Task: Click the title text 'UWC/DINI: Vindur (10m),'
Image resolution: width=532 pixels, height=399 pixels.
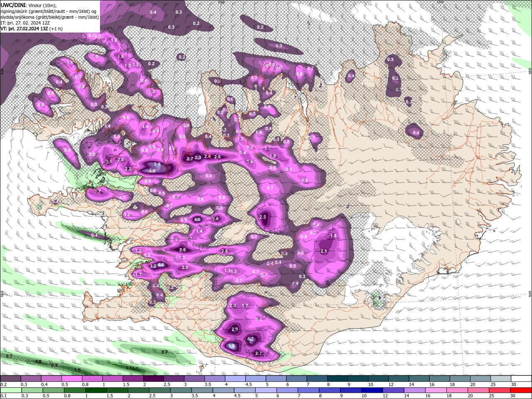Action: coord(29,5)
